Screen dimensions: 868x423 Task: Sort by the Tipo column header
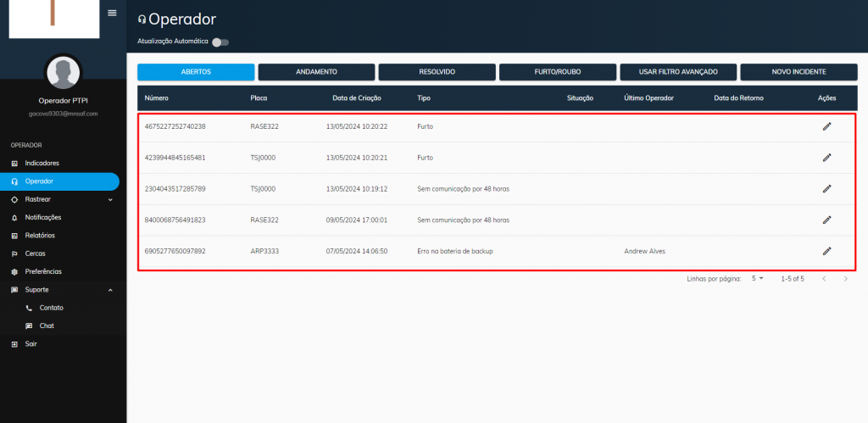coord(424,98)
